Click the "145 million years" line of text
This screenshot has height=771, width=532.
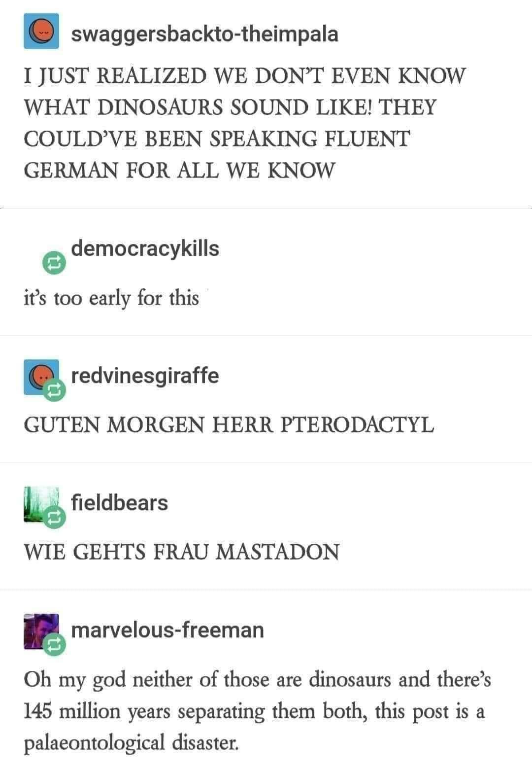[x=255, y=711]
